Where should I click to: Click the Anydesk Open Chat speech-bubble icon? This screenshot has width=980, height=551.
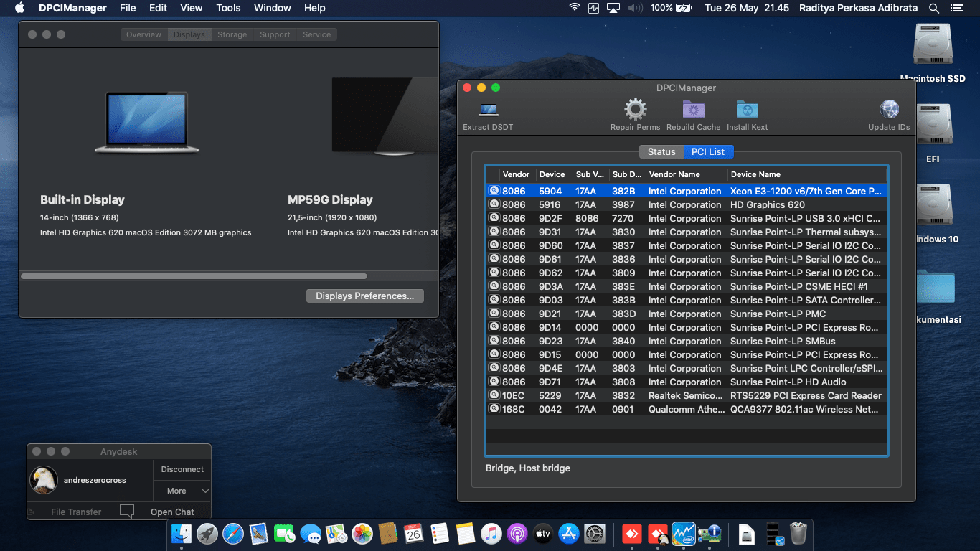click(x=127, y=512)
